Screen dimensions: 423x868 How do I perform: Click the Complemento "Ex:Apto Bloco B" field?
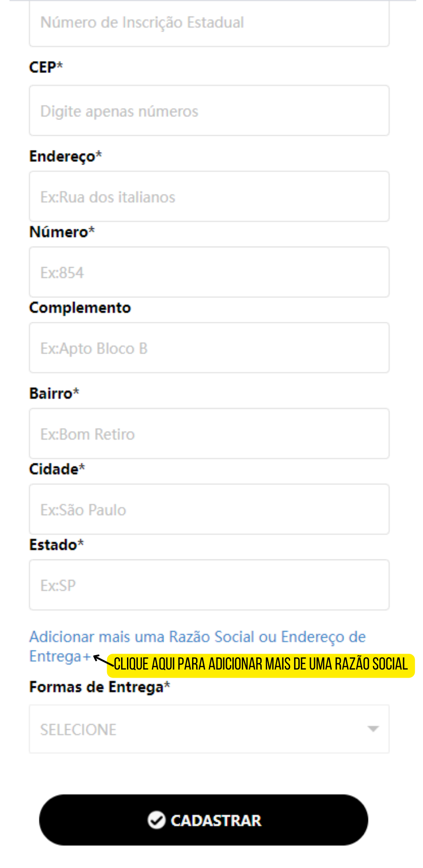209,348
